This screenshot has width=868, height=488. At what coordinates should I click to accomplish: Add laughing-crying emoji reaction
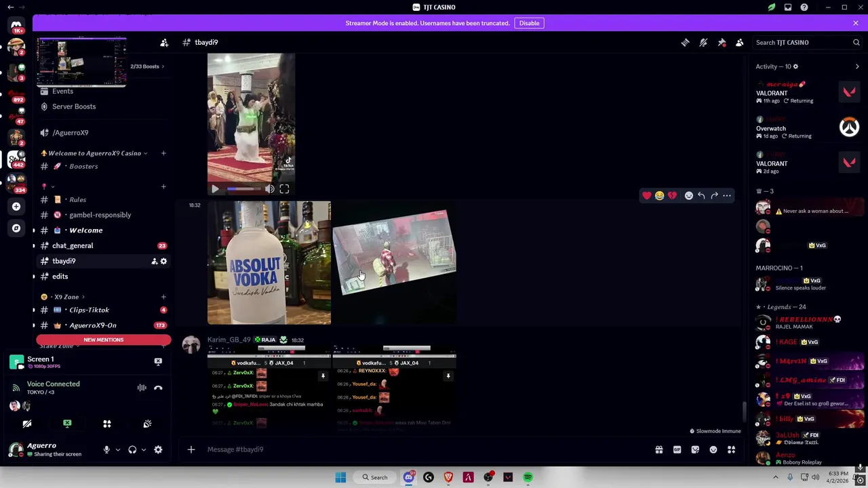pyautogui.click(x=659, y=196)
